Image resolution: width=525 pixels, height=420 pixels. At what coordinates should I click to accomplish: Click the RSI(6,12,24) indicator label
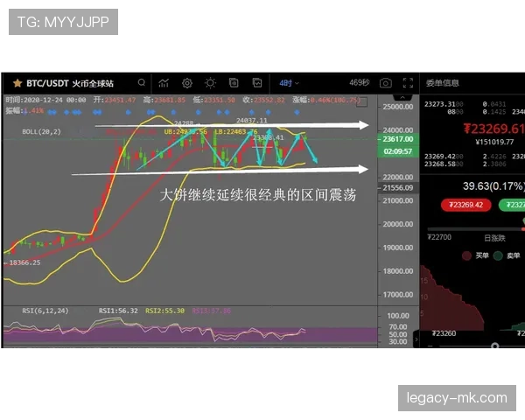[45, 311]
